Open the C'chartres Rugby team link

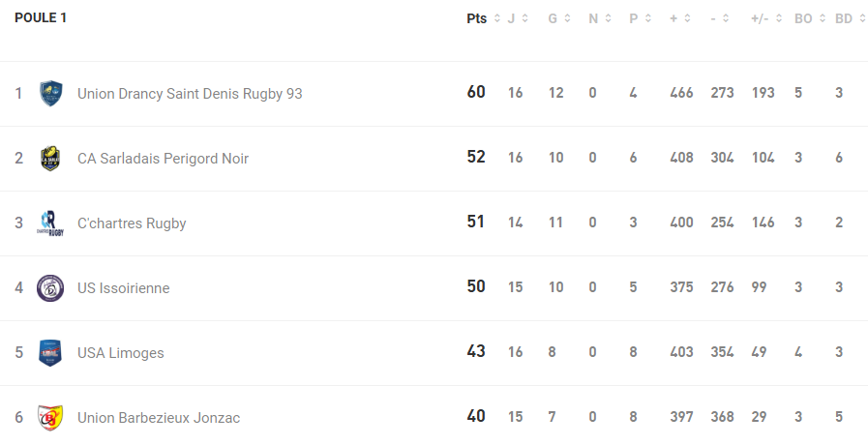pos(132,223)
